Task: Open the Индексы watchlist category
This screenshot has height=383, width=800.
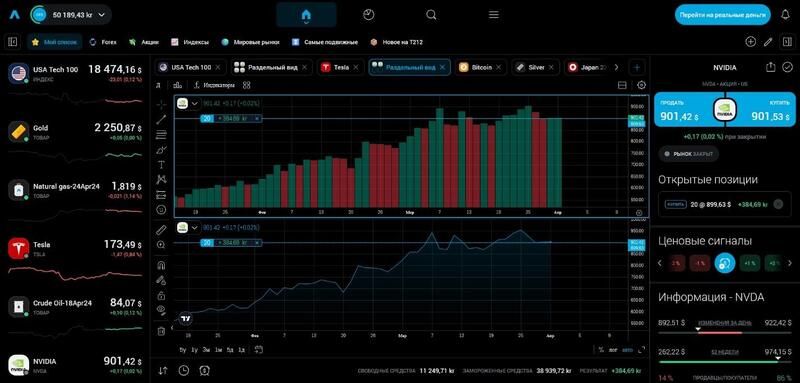Action: tap(190, 42)
